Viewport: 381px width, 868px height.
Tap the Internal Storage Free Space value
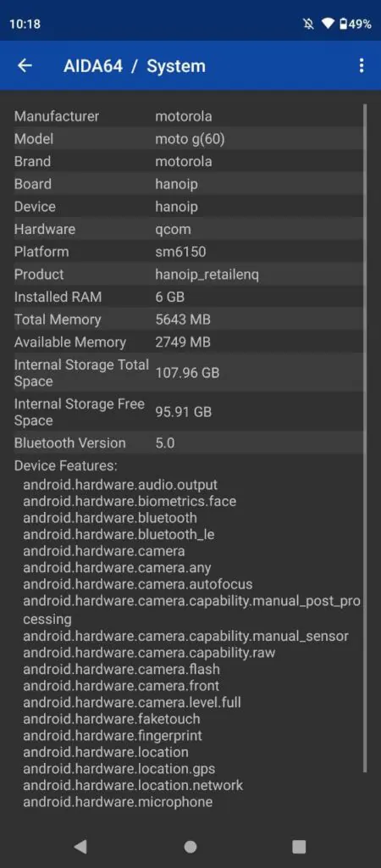pyautogui.click(x=184, y=412)
